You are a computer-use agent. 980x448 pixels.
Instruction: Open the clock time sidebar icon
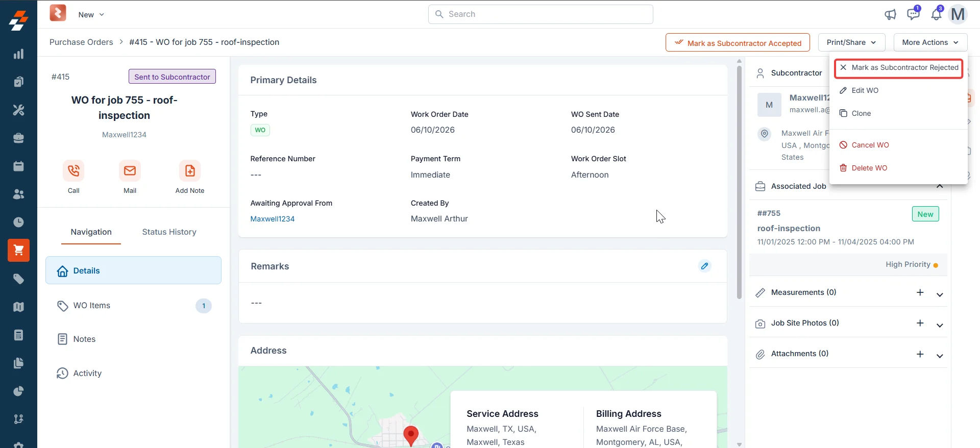(x=18, y=222)
